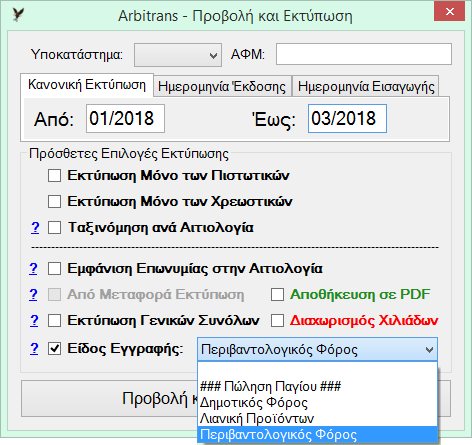Screen dimensions: 472x445
Task: Open help for Εκτύπωση Γενικών Συνόλων
Action: coord(34,320)
